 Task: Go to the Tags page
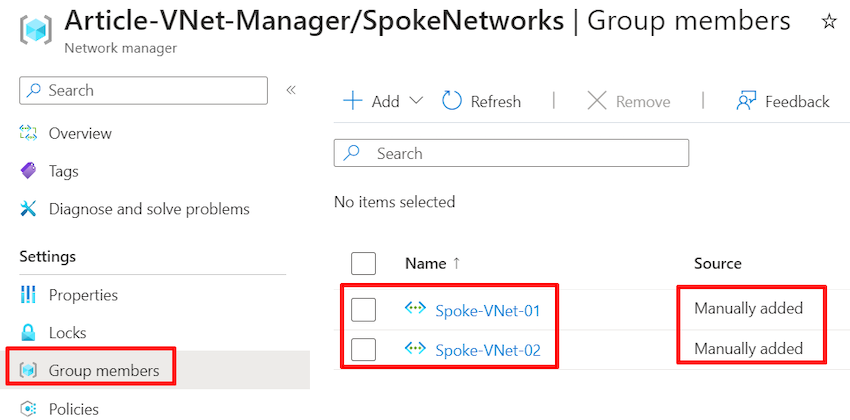(x=63, y=171)
